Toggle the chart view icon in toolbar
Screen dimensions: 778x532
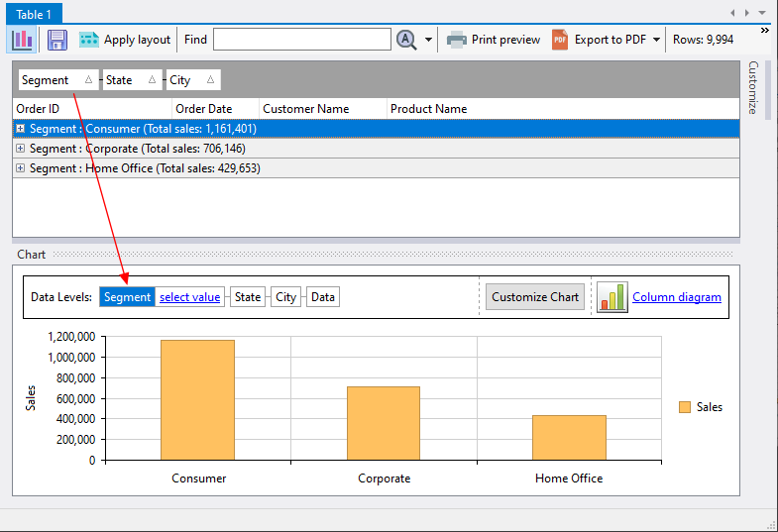pyautogui.click(x=23, y=40)
